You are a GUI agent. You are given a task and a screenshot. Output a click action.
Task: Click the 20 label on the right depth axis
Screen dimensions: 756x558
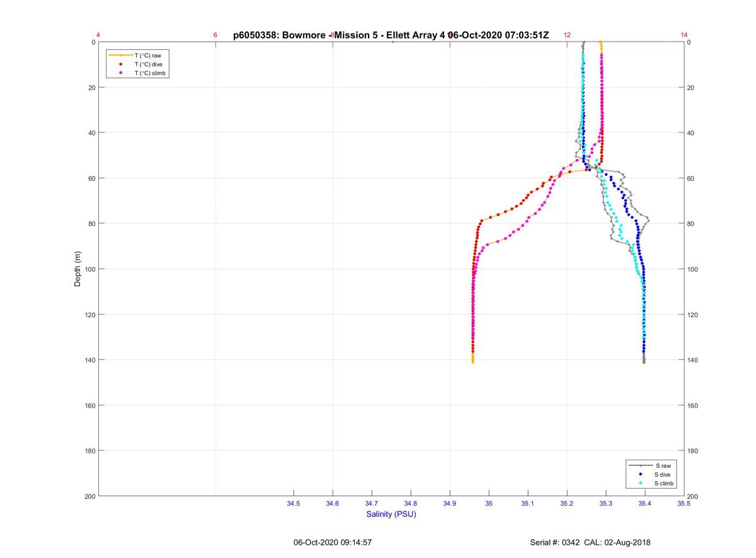point(691,88)
